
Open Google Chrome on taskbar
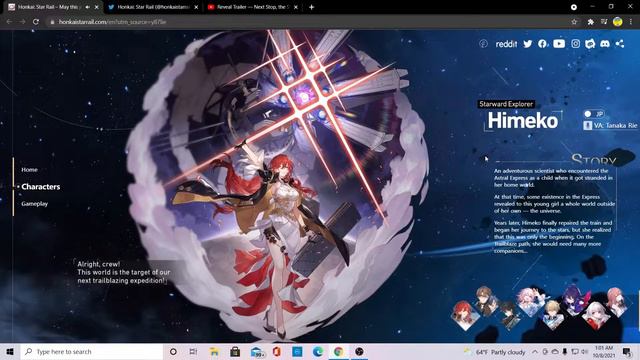tap(338, 351)
